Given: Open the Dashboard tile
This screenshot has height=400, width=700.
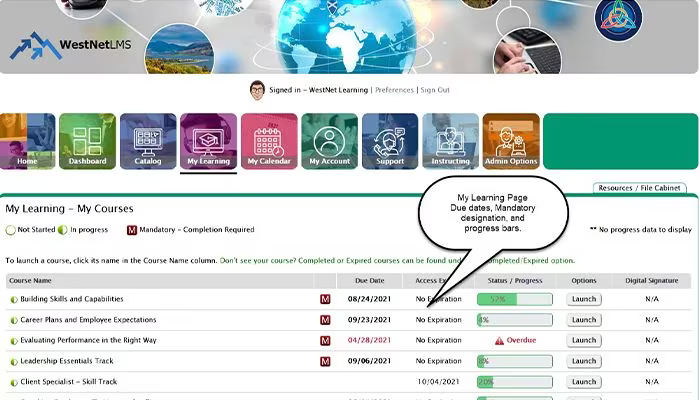Looking at the screenshot, I should [x=88, y=141].
